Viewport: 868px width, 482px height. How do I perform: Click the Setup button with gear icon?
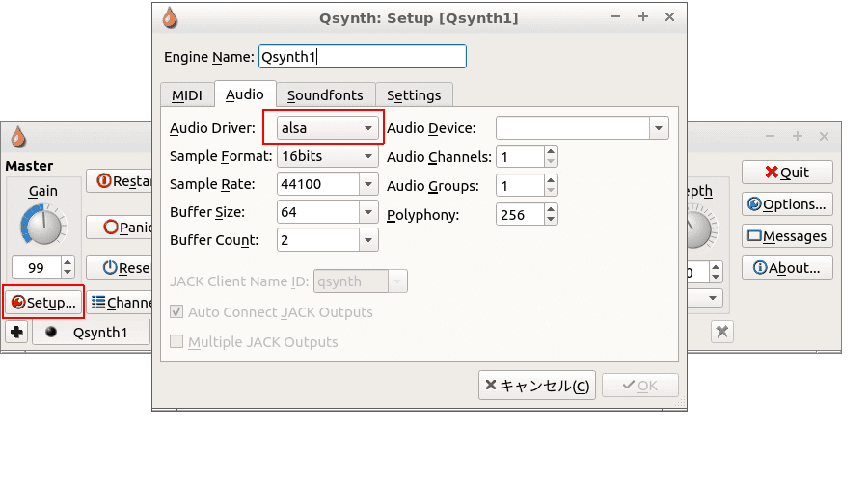coord(42,303)
